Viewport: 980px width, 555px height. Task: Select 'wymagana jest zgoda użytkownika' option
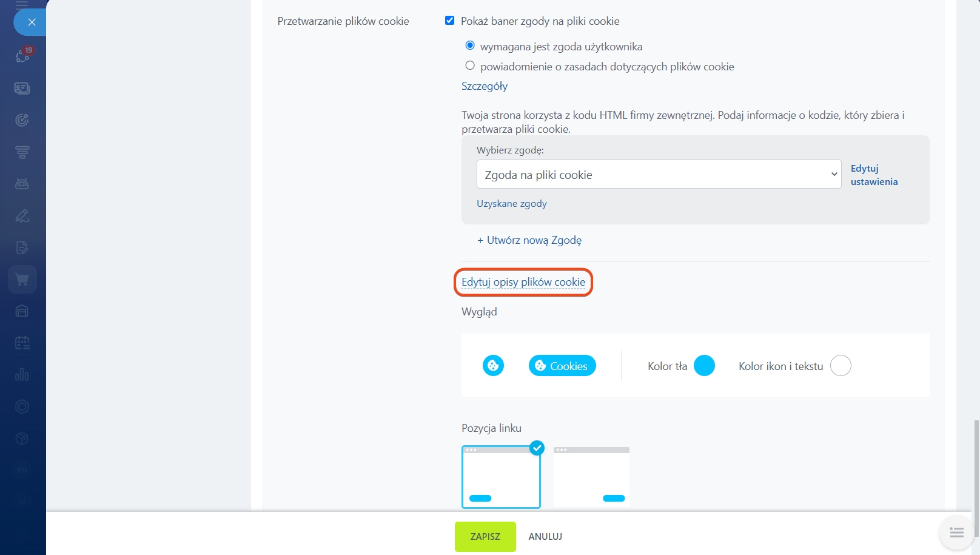coord(470,45)
